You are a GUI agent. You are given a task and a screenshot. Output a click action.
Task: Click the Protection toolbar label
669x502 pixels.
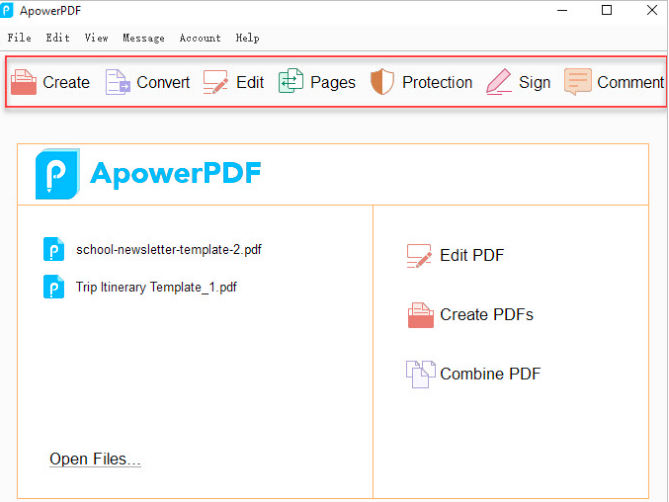point(437,82)
